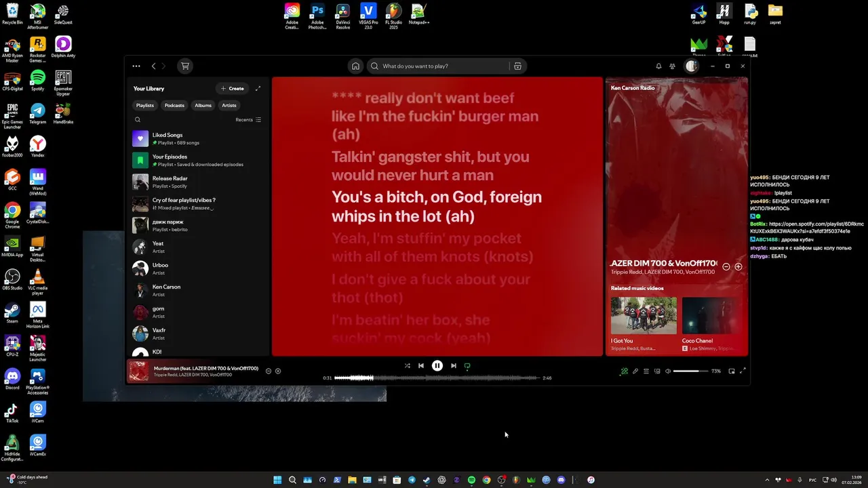The image size is (868, 488).
Task: Jump to lyric 'Yeah, I'm stuffin' my pocket'
Action: click(433, 247)
